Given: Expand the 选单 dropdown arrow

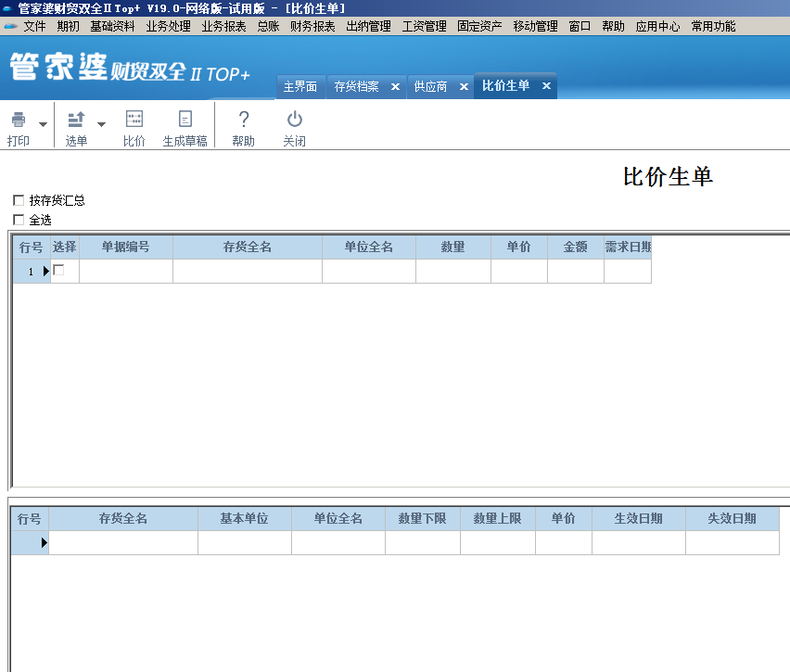Looking at the screenshot, I should click(x=102, y=124).
